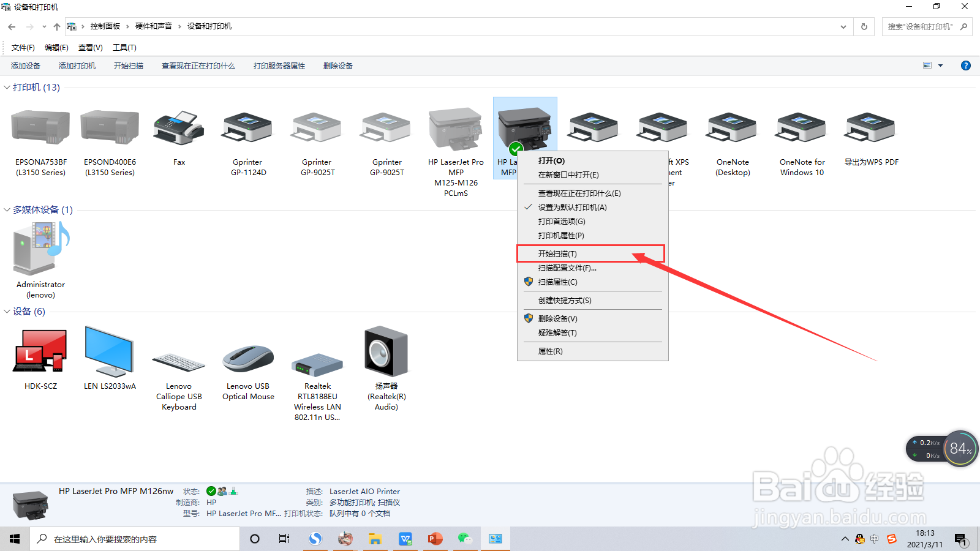Choose 开始扫描(T) in context menu
Viewport: 980px width, 551px height.
click(592, 253)
